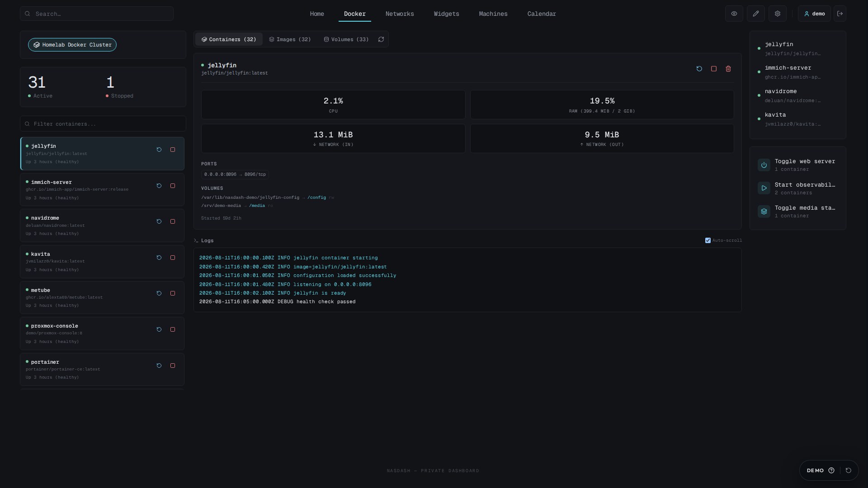Select metube in the container list
Screen dimensions: 868x488
point(102,297)
